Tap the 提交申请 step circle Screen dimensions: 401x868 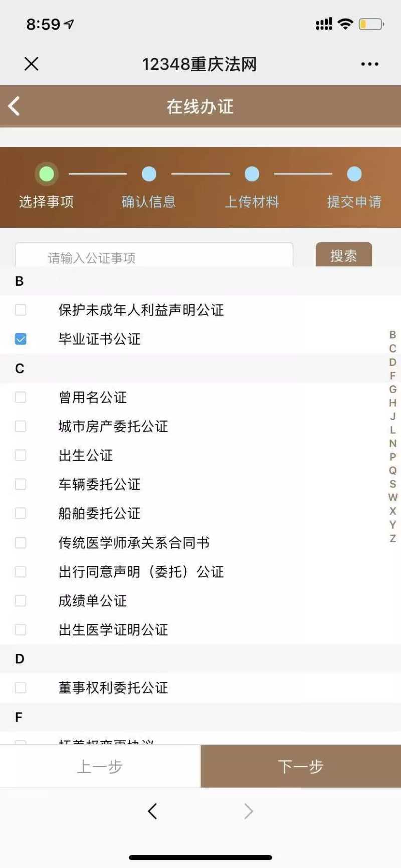coord(354,174)
